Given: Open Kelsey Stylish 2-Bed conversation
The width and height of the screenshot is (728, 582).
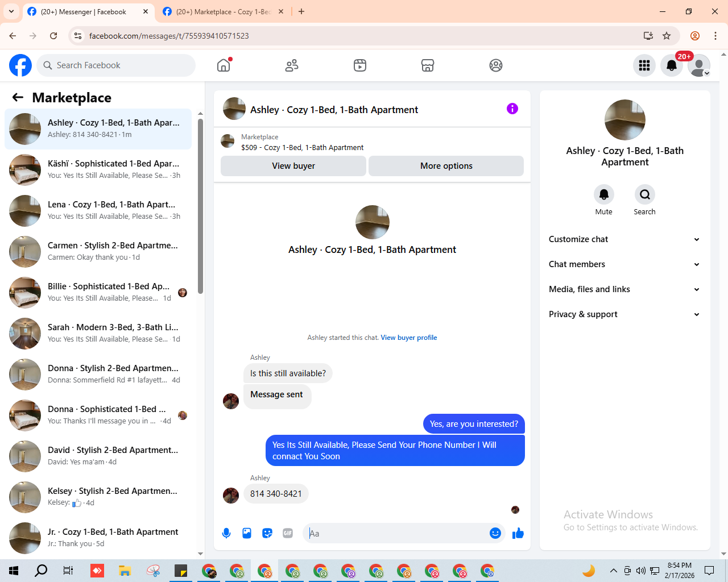Looking at the screenshot, I should click(x=98, y=497).
